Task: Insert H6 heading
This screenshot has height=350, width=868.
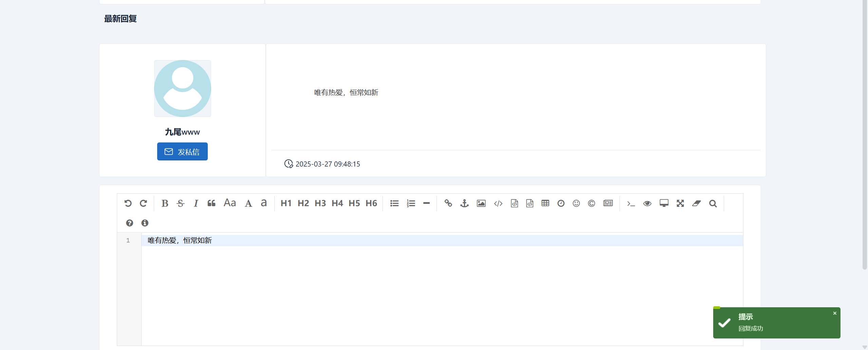Action: click(371, 203)
